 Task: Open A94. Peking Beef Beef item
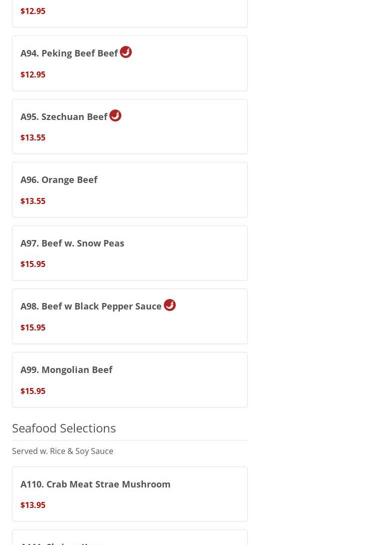[130, 63]
